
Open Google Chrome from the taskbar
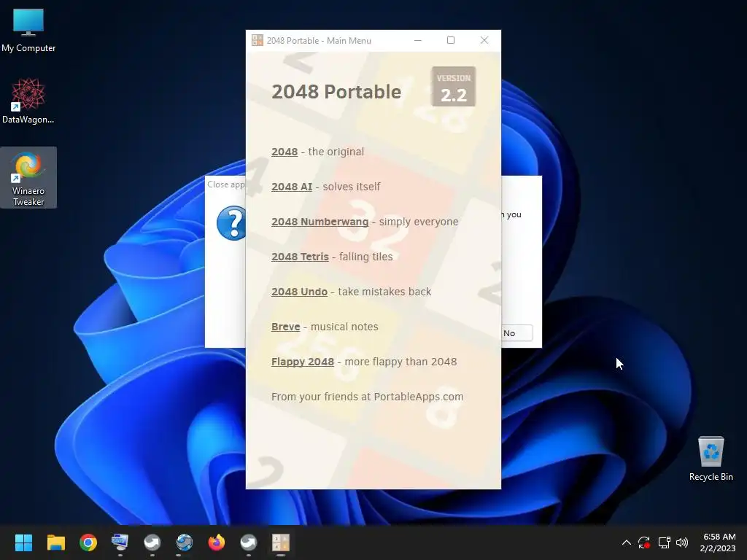(88, 542)
